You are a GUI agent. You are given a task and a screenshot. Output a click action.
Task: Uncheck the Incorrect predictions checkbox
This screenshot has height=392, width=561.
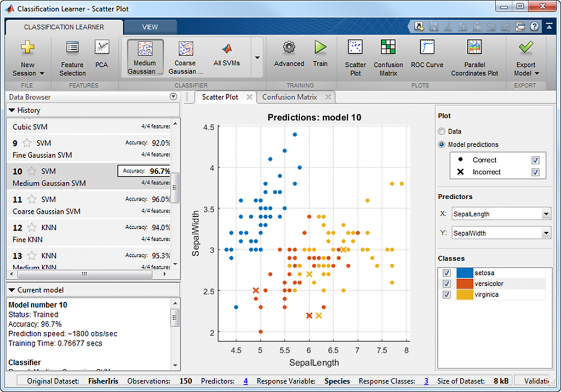(535, 172)
